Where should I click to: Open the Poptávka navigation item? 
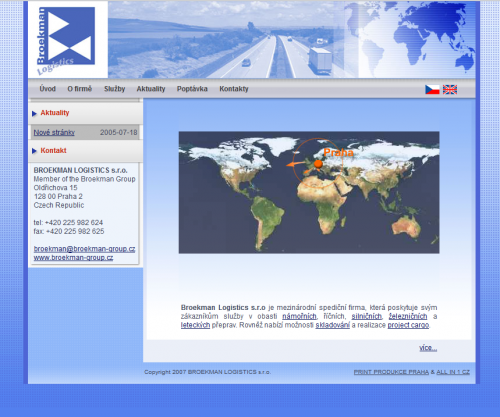click(x=192, y=89)
